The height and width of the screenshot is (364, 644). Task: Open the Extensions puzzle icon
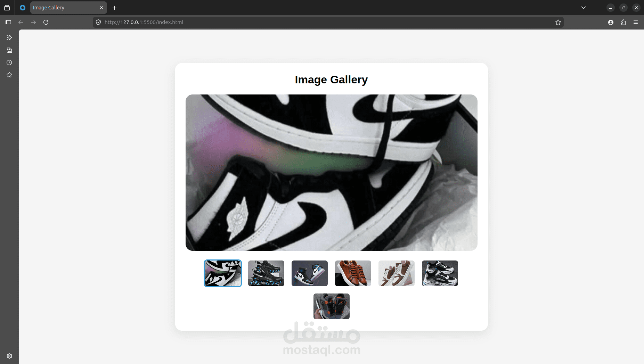coord(623,22)
